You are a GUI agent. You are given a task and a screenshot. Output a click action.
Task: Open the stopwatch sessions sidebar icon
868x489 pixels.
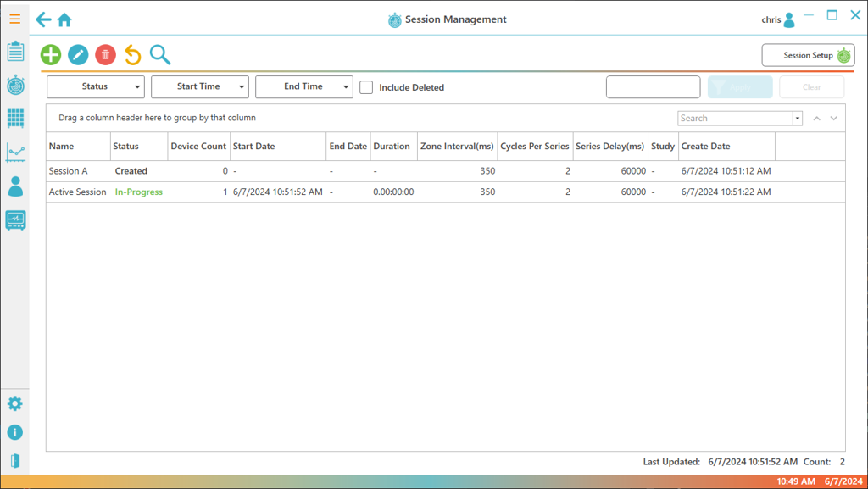coord(15,85)
